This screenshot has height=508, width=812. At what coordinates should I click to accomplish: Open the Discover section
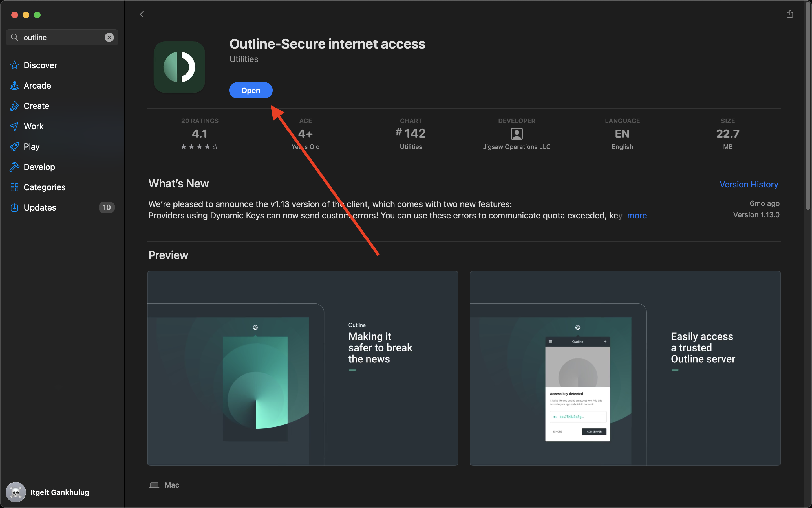pos(40,65)
